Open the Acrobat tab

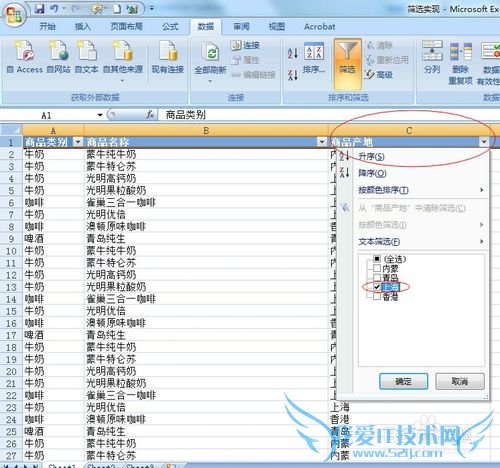(320, 26)
